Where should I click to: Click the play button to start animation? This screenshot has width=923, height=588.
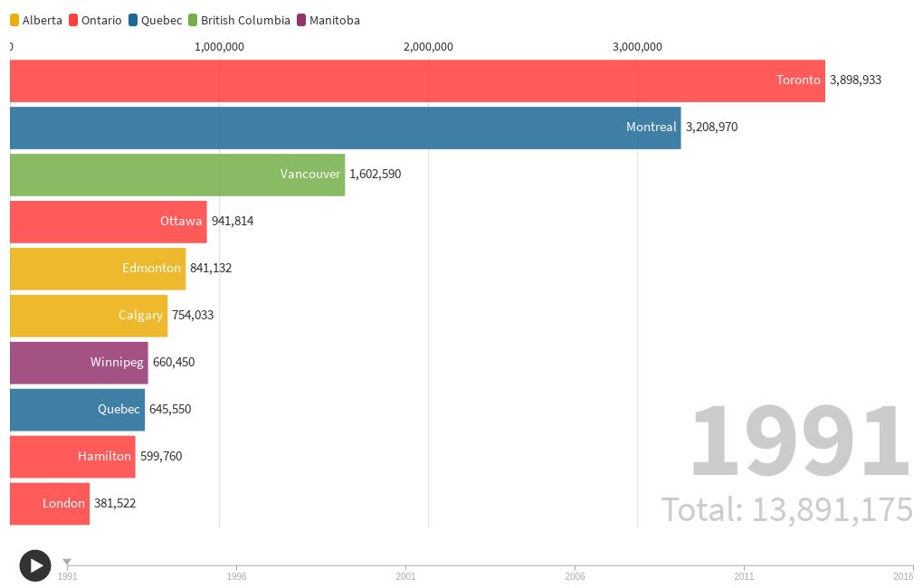[x=35, y=565]
